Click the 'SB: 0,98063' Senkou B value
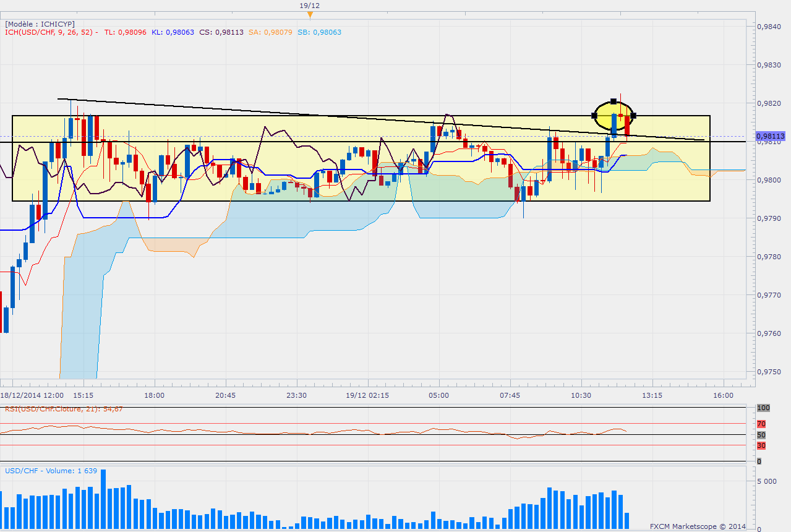The image size is (791, 532). pos(319,32)
